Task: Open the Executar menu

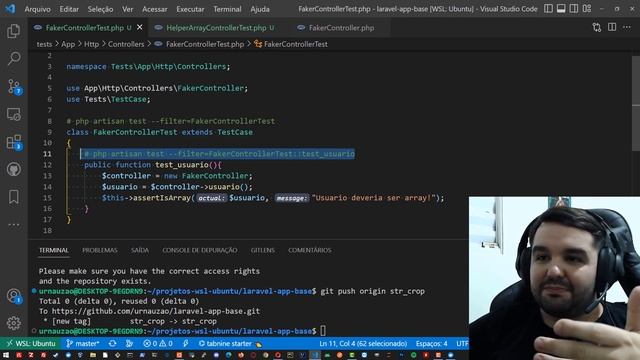Action: click(190, 9)
